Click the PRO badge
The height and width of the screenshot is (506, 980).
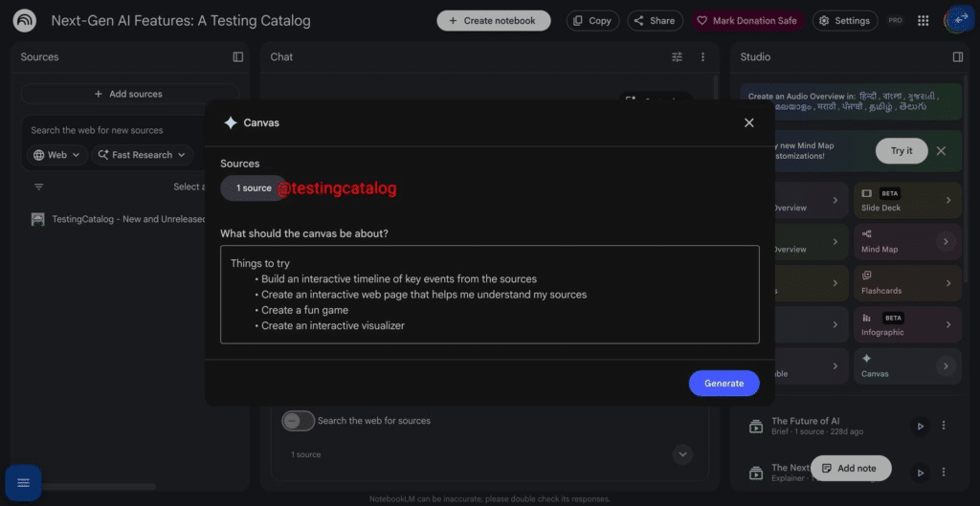[896, 21]
